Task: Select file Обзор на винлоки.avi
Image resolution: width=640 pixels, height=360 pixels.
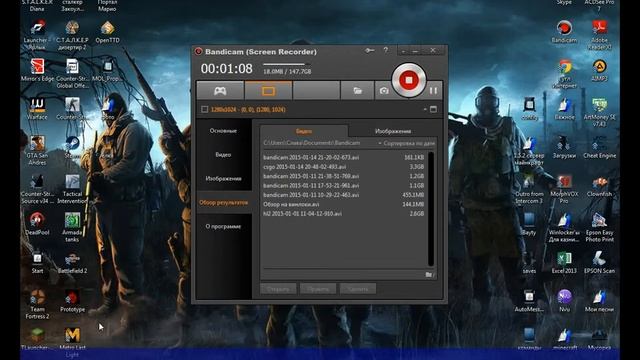Action: pos(344,204)
